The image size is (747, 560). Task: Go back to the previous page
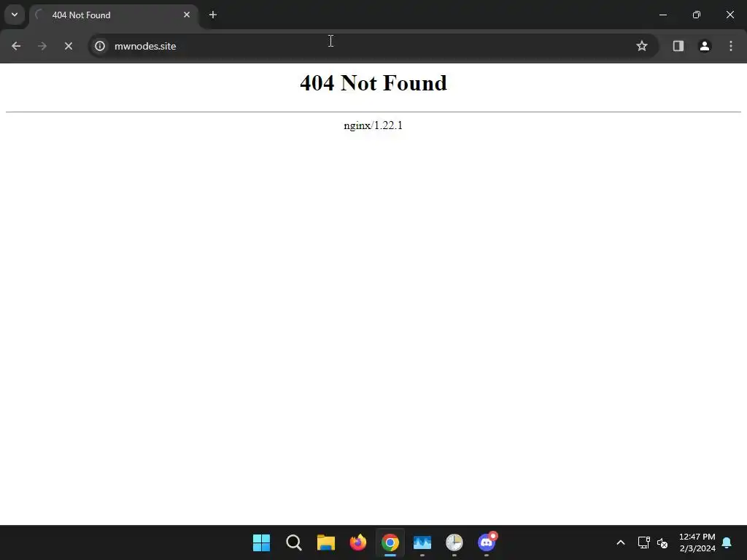pos(16,46)
